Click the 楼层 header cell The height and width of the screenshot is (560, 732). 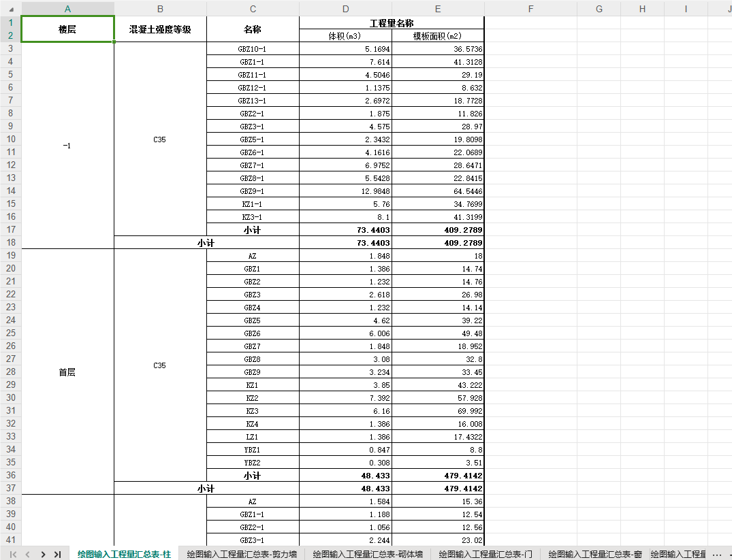tap(67, 29)
